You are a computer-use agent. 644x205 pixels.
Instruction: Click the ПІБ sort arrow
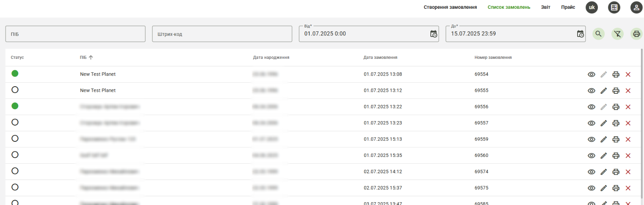click(x=91, y=58)
